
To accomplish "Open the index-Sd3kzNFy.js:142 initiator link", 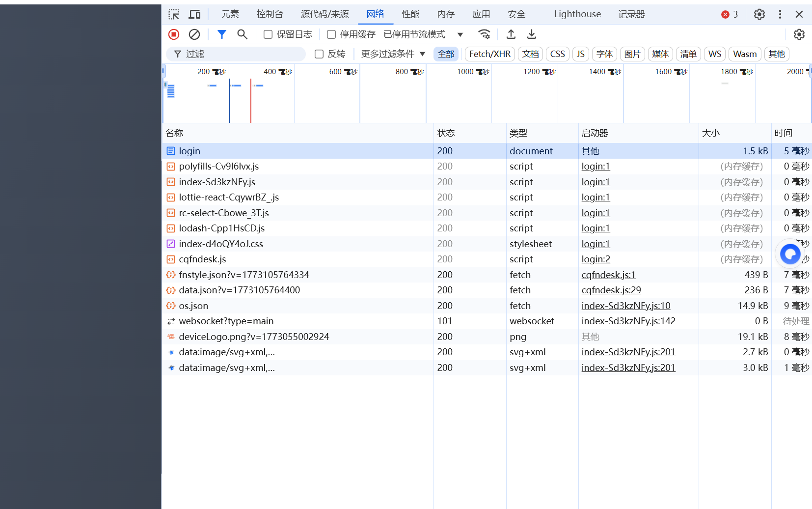I will [628, 321].
